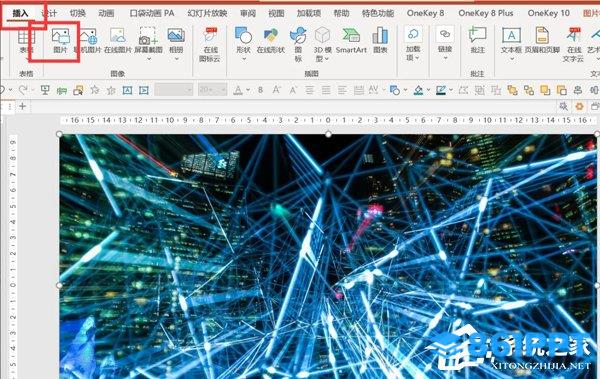Viewport: 600px width, 379px height.
Task: Select the top-center image resize handle
Action: (328, 134)
